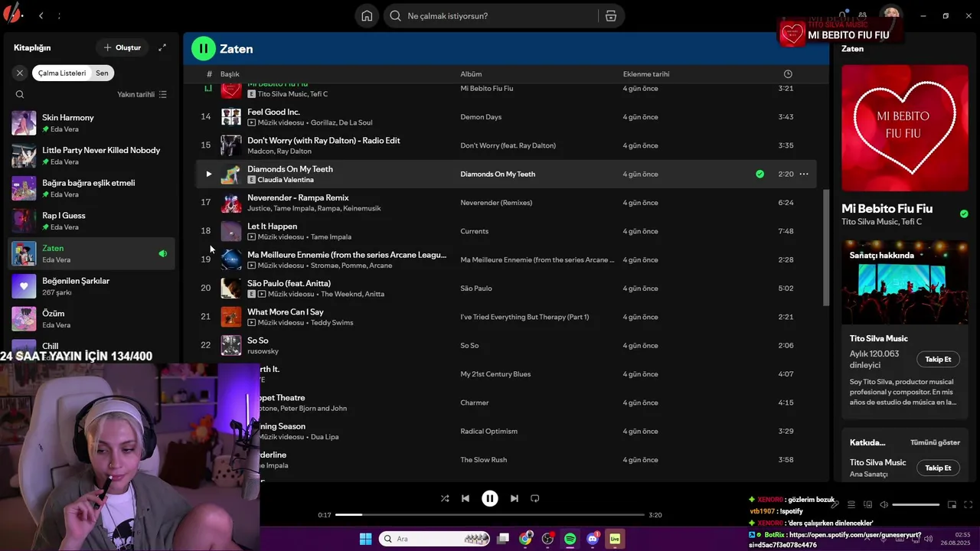This screenshot has height=551, width=980.
Task: Open the miniplayer
Action: click(952, 504)
